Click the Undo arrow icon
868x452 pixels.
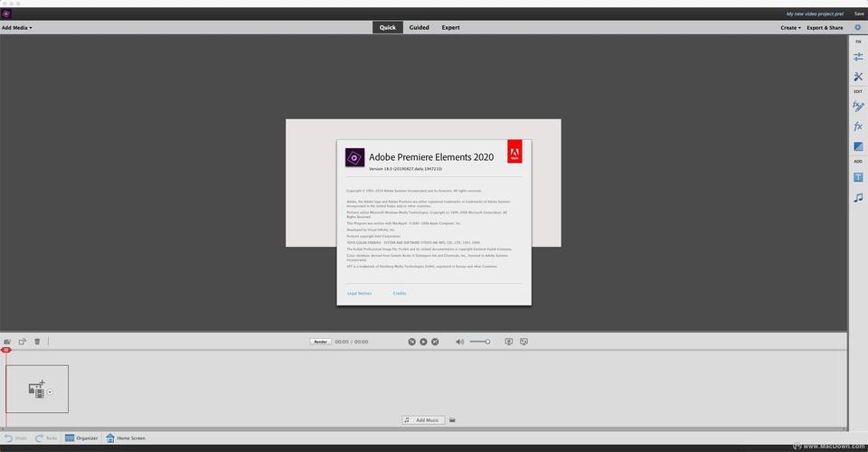pos(9,438)
